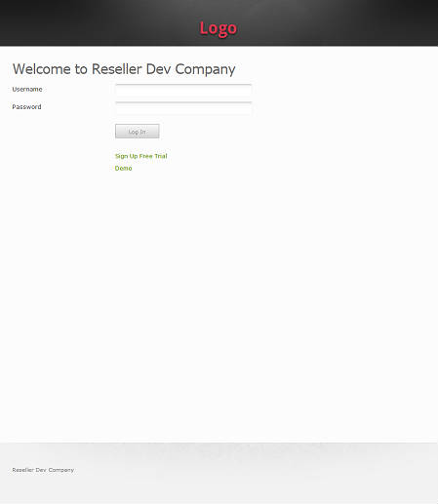438x504 pixels.
Task: Open the Demo link
Action: tap(124, 168)
